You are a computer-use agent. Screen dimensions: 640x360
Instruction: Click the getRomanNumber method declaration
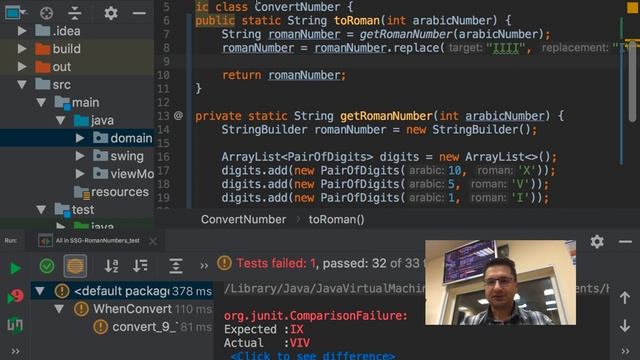[x=386, y=116]
